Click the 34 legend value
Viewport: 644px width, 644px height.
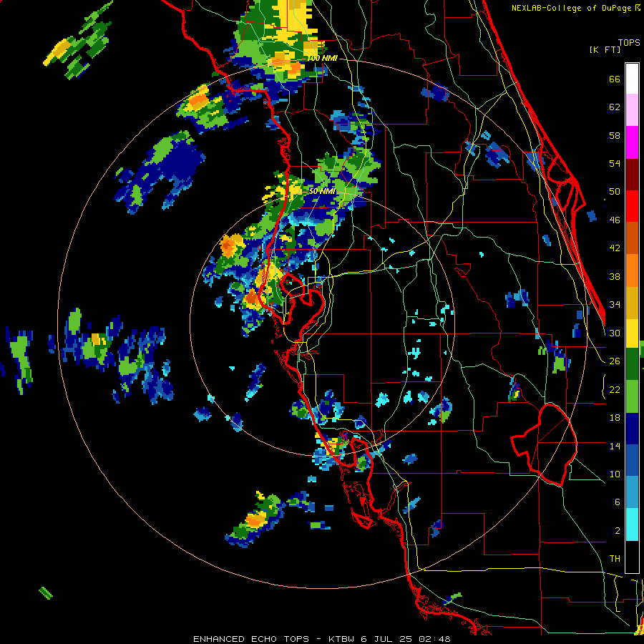tap(615, 305)
